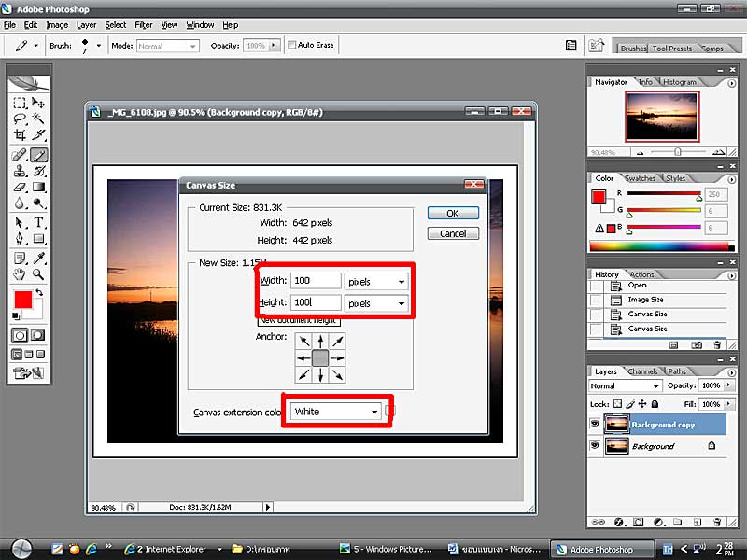The width and height of the screenshot is (747, 560).
Task: Click the canvas Width input field
Action: (316, 281)
